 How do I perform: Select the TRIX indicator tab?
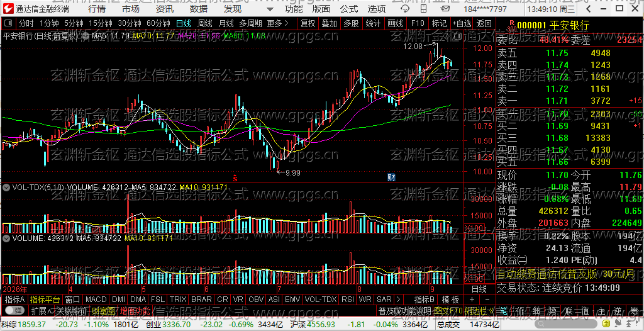178,300
